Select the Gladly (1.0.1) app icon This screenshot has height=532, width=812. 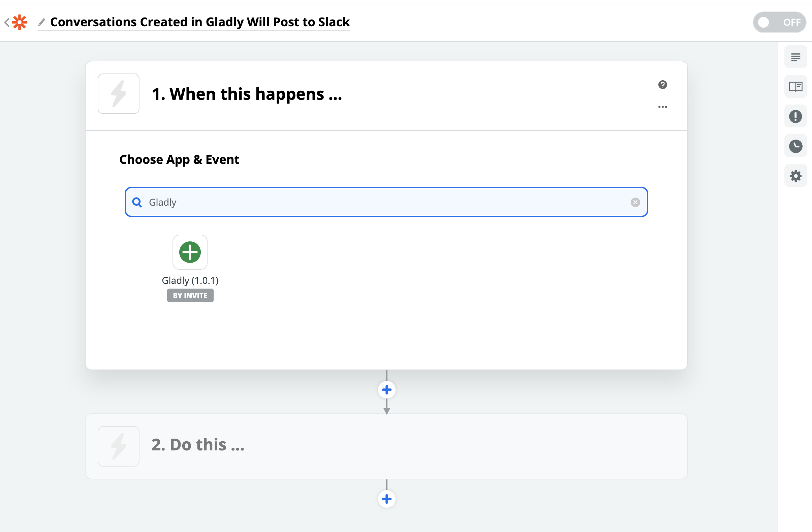(190, 252)
